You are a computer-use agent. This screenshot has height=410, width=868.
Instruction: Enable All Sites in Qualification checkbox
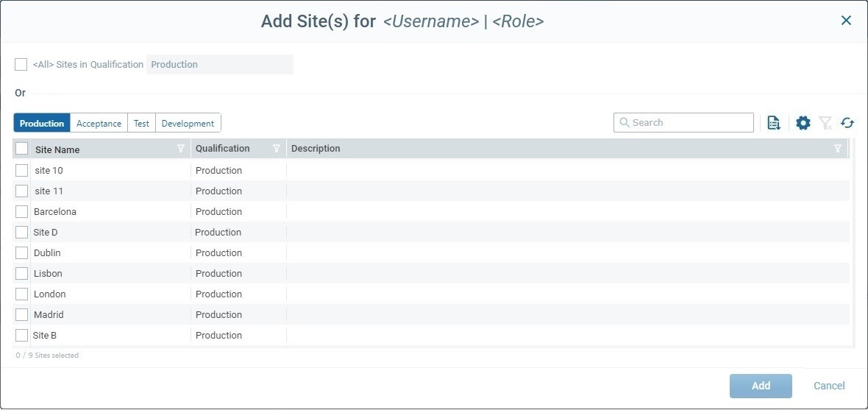21,65
